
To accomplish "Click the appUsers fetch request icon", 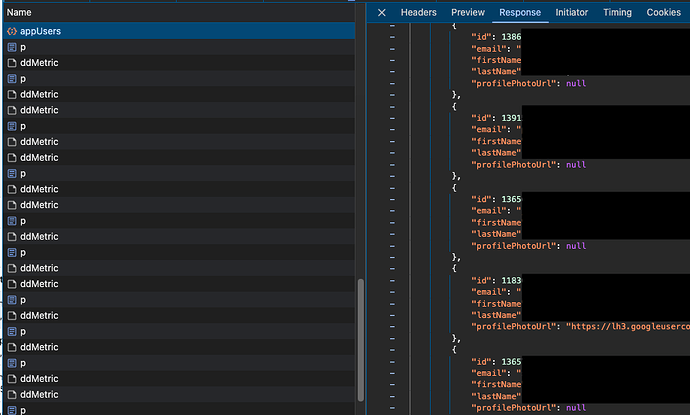I will pyautogui.click(x=12, y=31).
